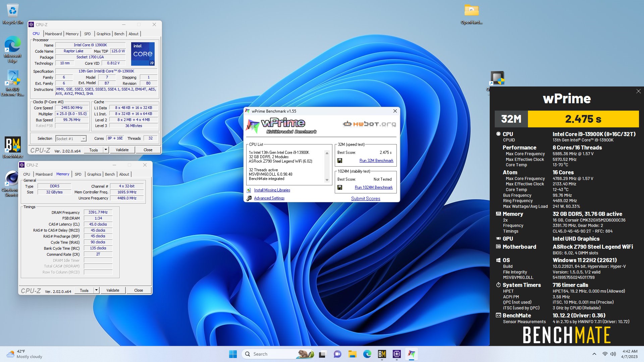Image resolution: width=644 pixels, height=362 pixels.
Task: Open the Recycle Bin desktop icon
Action: pyautogui.click(x=13, y=13)
